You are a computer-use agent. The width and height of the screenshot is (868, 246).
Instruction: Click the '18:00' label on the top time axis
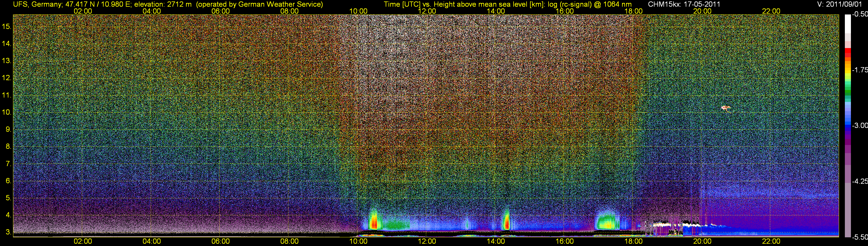pyautogui.click(x=633, y=11)
